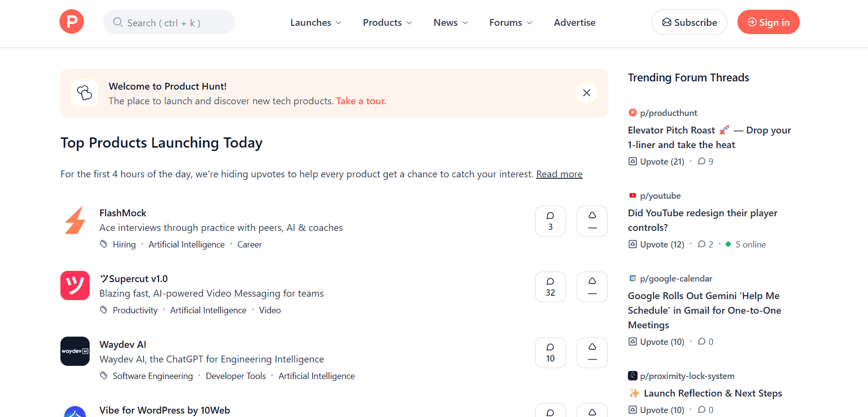The width and height of the screenshot is (868, 417).
Task: Dismiss the Welcome to Product Hunt banner
Action: (x=586, y=93)
